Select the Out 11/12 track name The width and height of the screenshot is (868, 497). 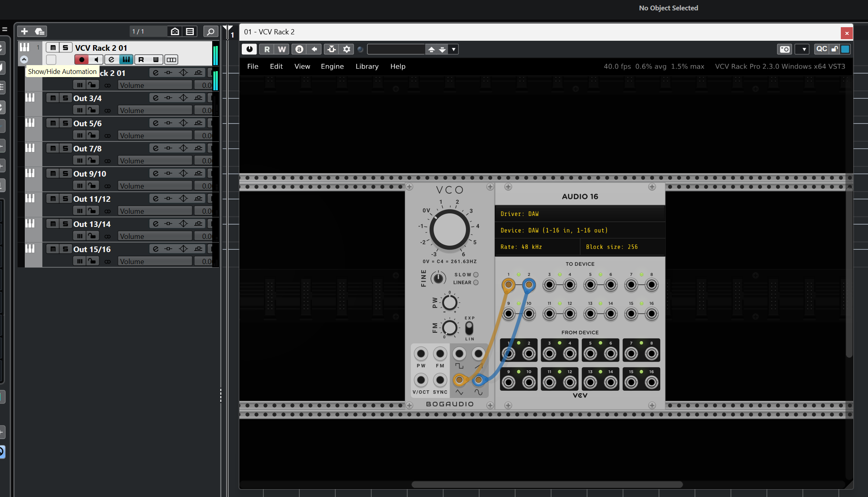[92, 199]
